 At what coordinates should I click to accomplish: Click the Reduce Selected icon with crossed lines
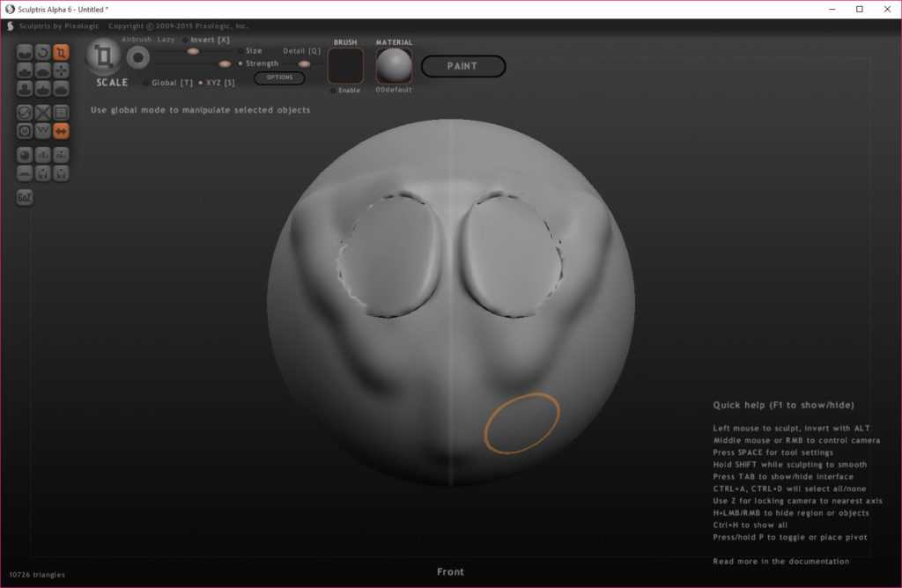point(42,113)
